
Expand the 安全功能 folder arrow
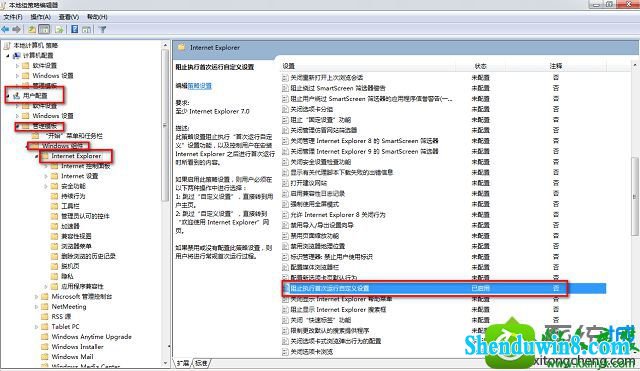[x=46, y=186]
